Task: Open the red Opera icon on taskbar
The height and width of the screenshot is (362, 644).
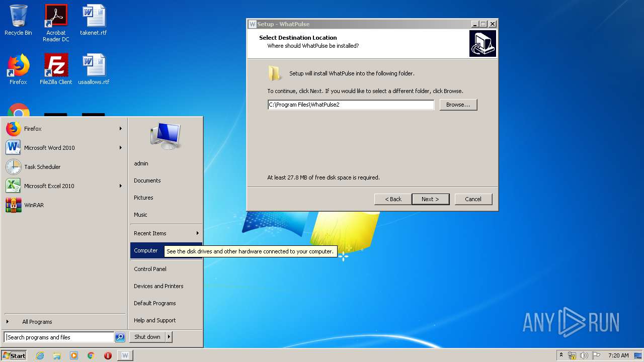Action: click(x=108, y=355)
